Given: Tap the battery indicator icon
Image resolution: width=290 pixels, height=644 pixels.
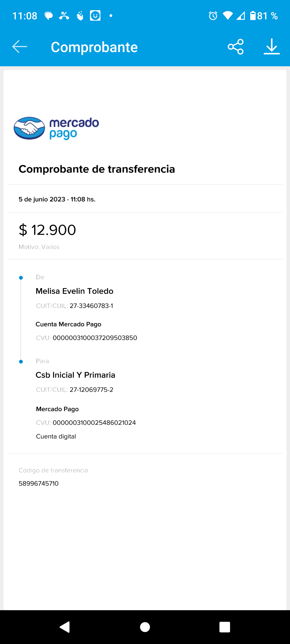Looking at the screenshot, I should (x=253, y=16).
